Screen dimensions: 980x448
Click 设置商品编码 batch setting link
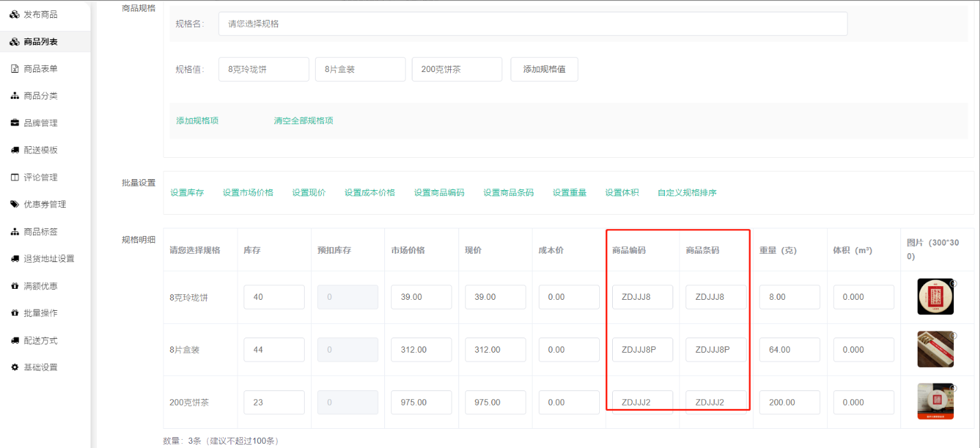[439, 193]
